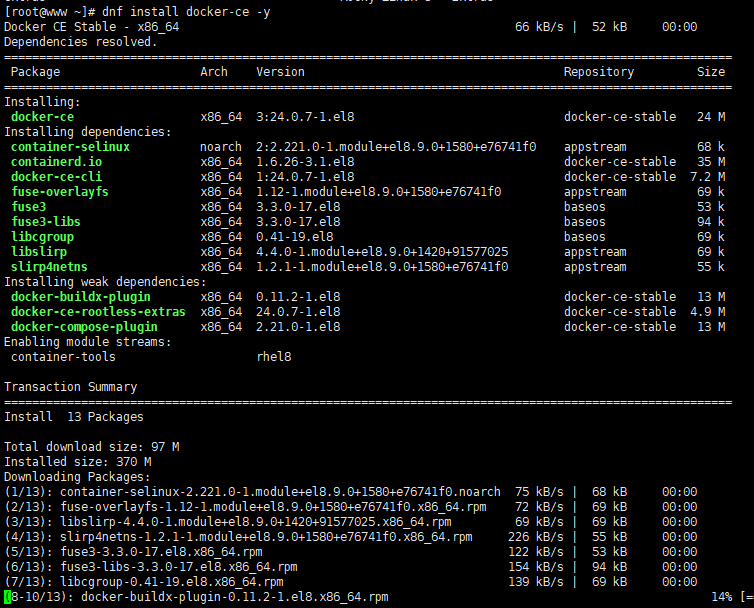The width and height of the screenshot is (754, 608).
Task: Click the 'noarch' architecture value
Action: coord(221,147)
